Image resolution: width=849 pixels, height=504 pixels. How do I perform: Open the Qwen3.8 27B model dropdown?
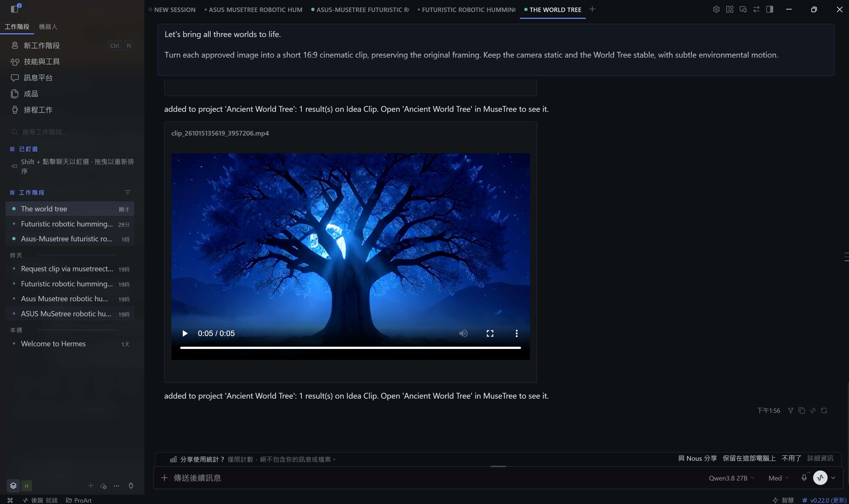point(731,478)
